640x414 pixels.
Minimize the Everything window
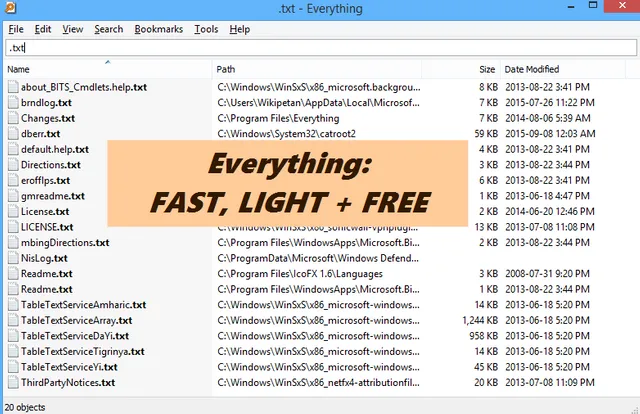[571, 7]
